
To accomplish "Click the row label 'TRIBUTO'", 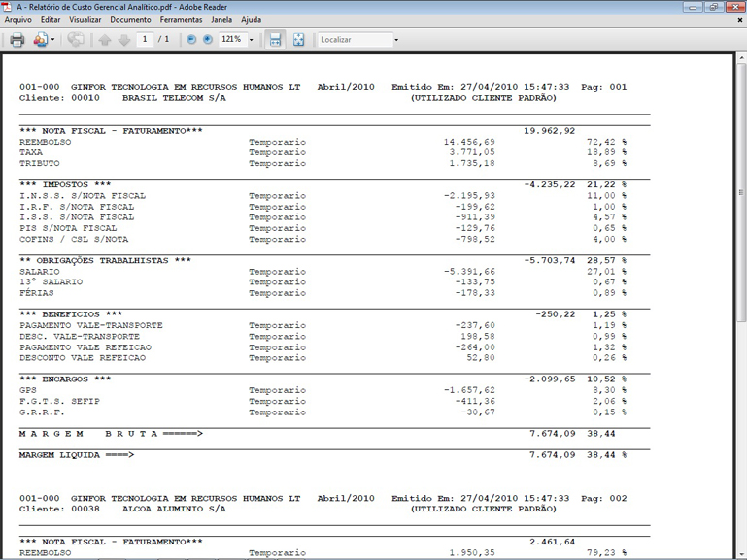I will pyautogui.click(x=40, y=163).
